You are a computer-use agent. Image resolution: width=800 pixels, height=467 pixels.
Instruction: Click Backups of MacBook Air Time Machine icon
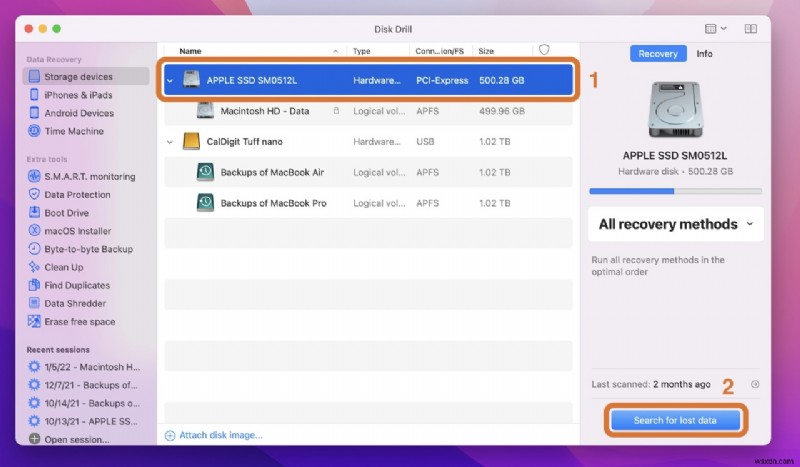205,172
